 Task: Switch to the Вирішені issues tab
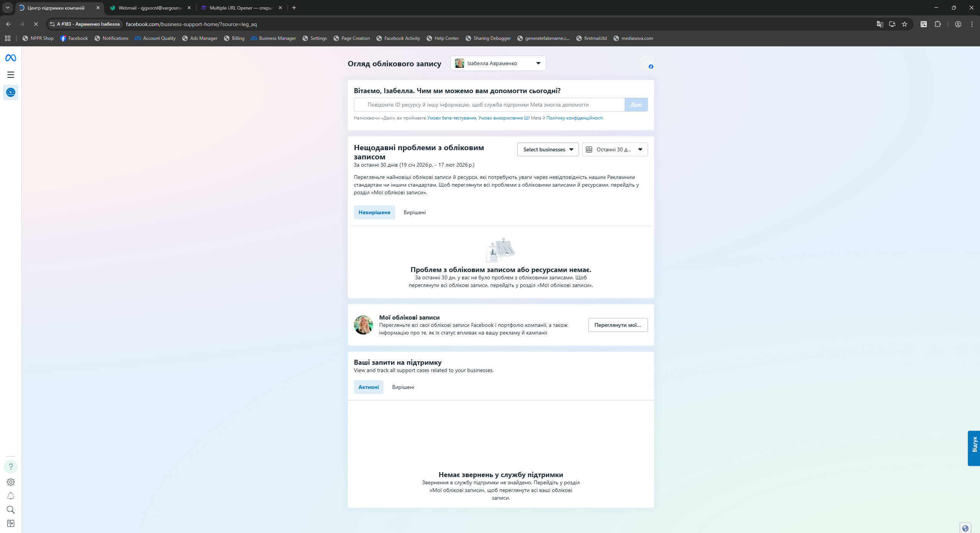414,212
